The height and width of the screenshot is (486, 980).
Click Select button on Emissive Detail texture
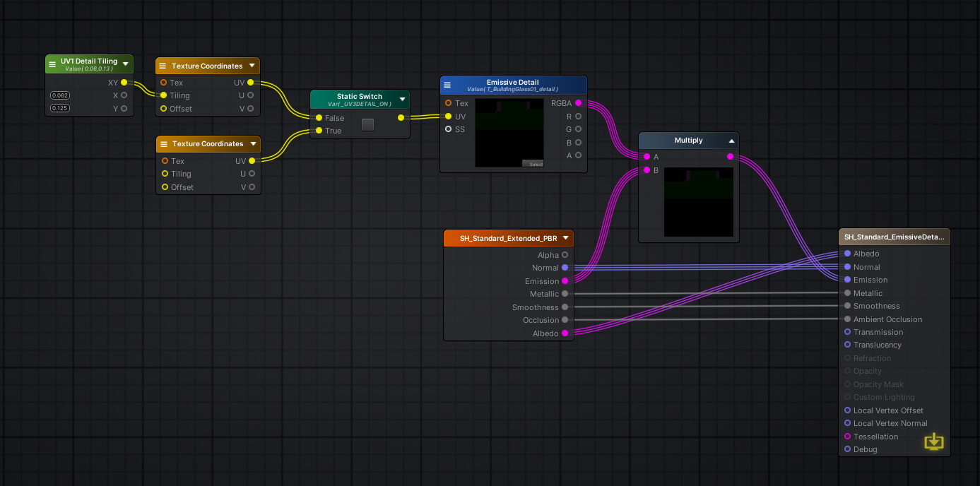click(x=533, y=164)
